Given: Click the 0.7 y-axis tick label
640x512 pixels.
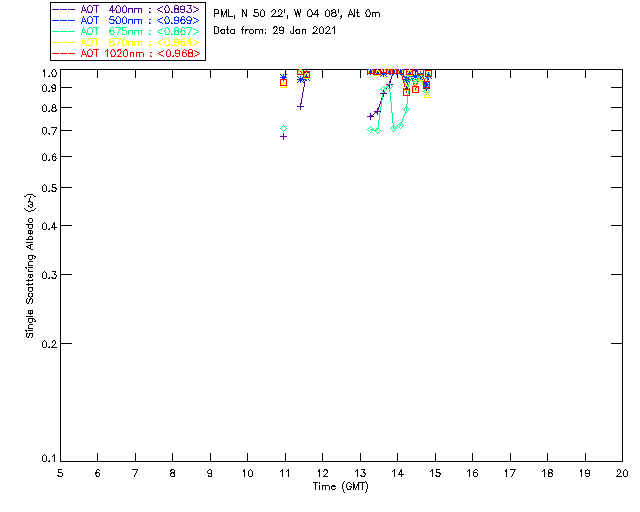Looking at the screenshot, I should pos(49,131).
